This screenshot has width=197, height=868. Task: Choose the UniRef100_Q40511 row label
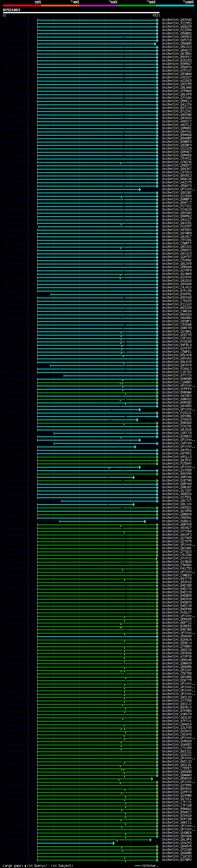[176, 450]
